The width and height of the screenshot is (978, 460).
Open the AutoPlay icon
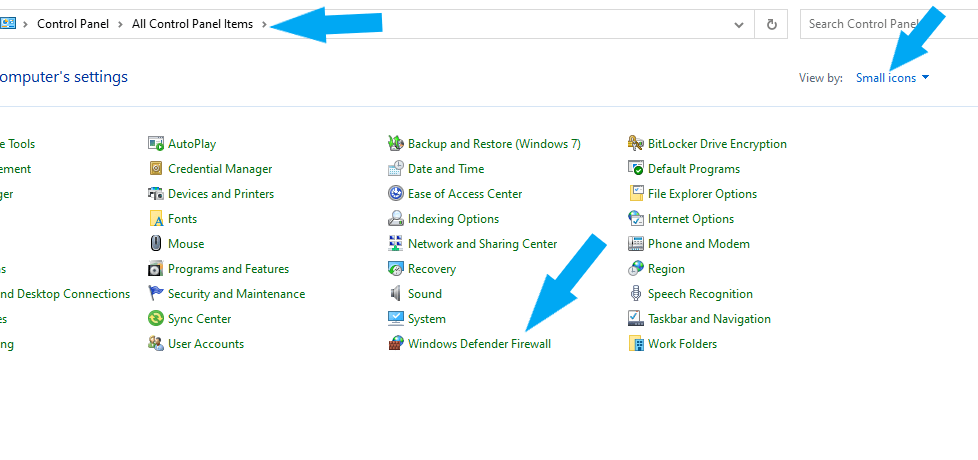point(155,143)
